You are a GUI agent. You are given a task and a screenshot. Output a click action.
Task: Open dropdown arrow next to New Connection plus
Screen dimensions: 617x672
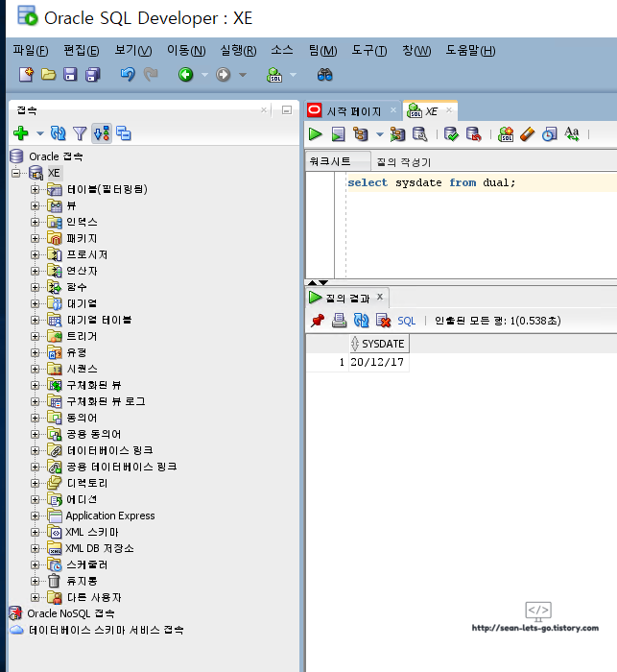pos(40,133)
